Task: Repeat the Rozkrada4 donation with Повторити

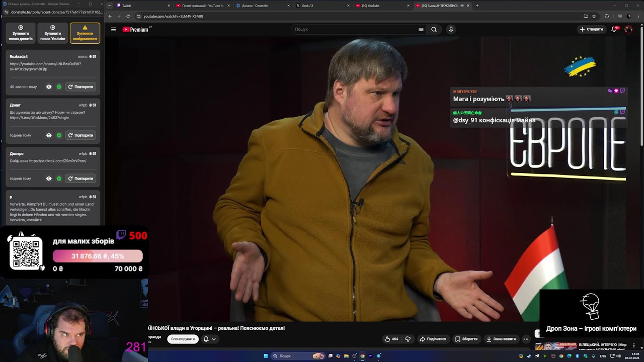Action: 80,86
